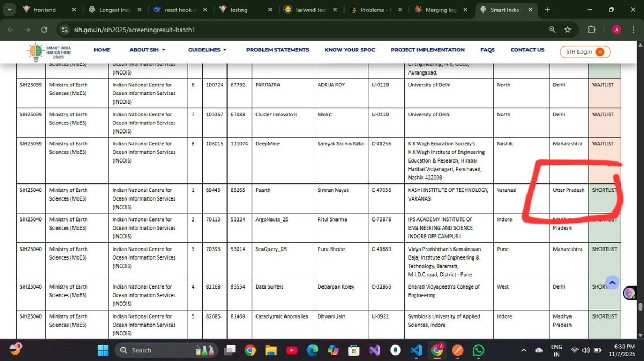644x361 pixels.
Task: Click the browser extensions puzzle icon
Action: tap(591, 30)
